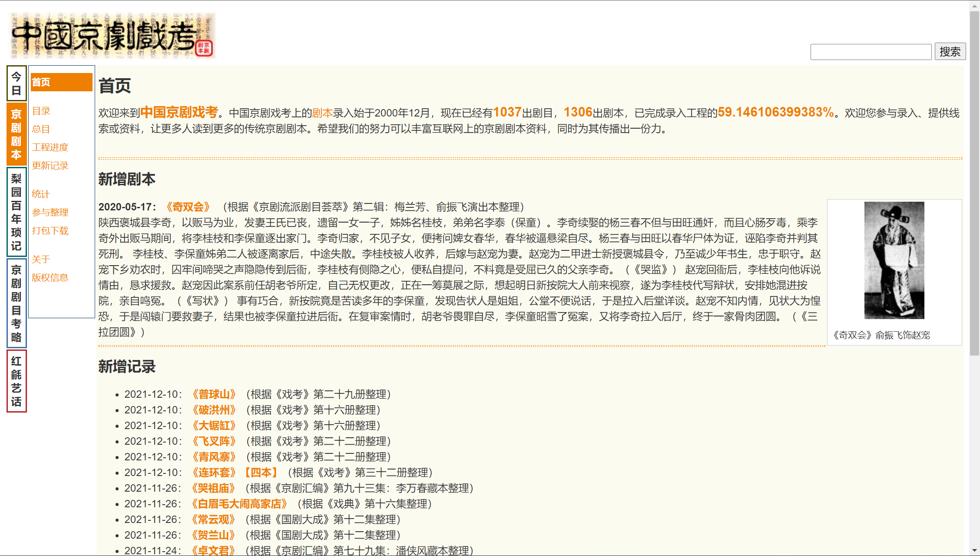Screen dimensions: 980x556
Task: Open 打包下载 sidebar link
Action: (50, 231)
